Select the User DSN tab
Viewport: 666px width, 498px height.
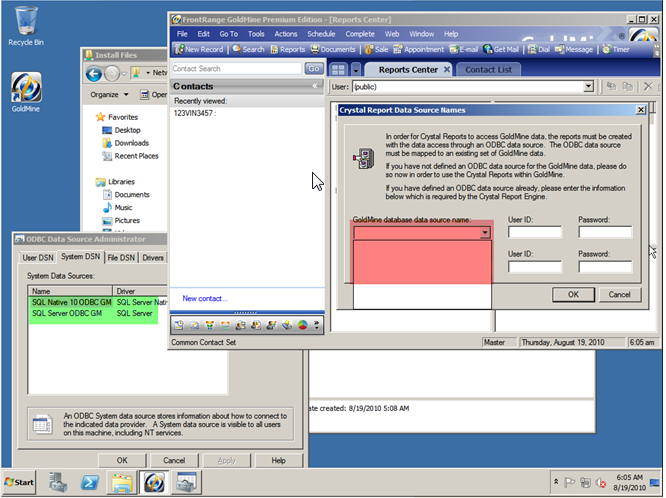click(x=38, y=257)
